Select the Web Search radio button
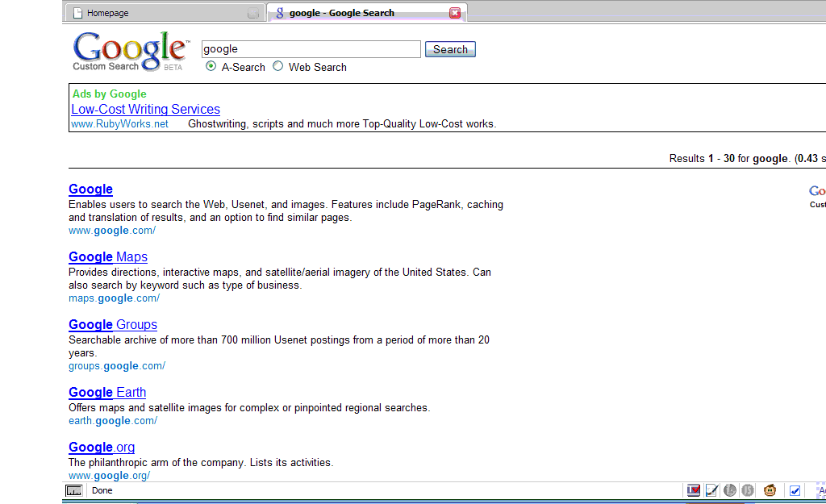Screen dimensions: 826x504 pyautogui.click(x=278, y=68)
